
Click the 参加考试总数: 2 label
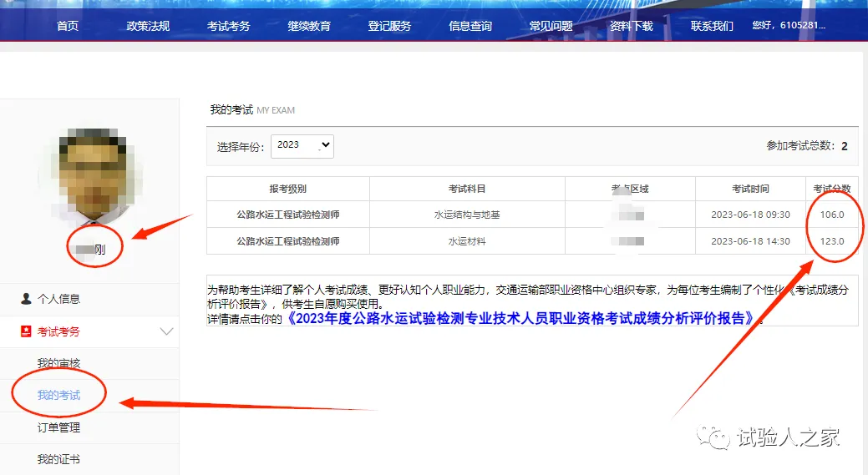(807, 146)
